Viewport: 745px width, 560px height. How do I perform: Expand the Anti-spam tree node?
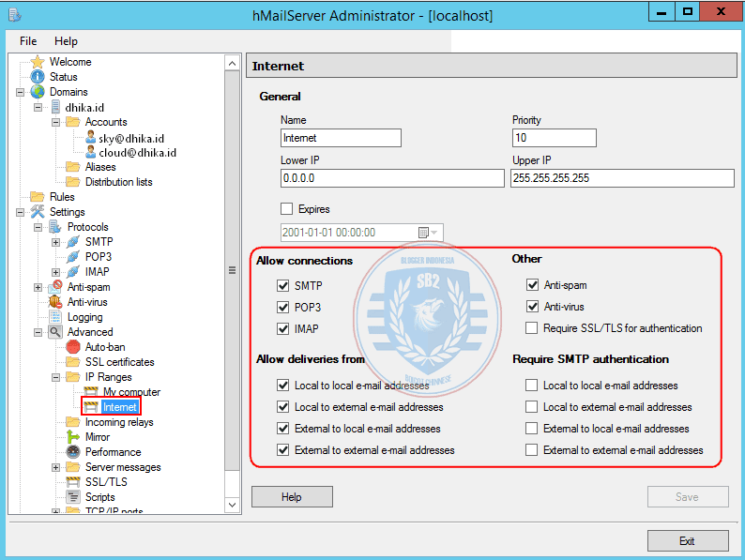pos(38,287)
